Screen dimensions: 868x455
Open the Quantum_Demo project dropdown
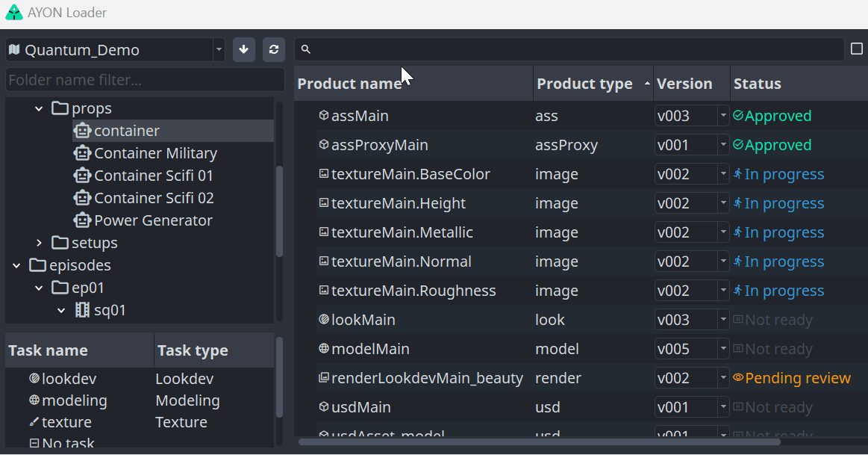(x=115, y=50)
